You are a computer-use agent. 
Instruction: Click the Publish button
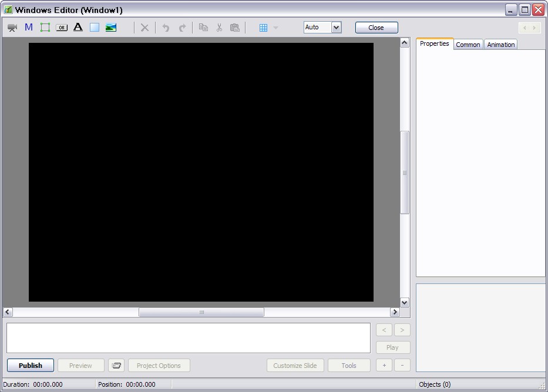(x=31, y=366)
